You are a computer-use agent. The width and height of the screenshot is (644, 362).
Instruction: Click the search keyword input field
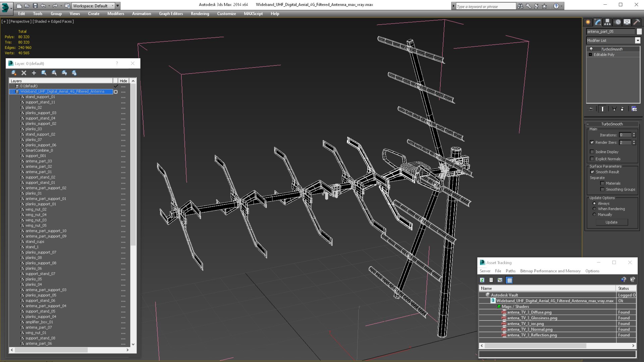[x=485, y=6]
